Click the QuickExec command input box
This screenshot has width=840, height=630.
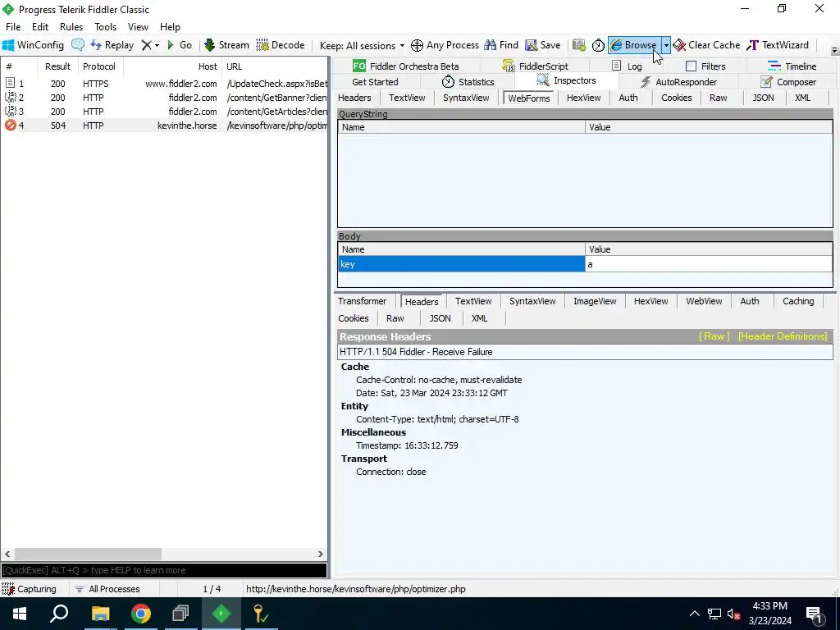[164, 570]
